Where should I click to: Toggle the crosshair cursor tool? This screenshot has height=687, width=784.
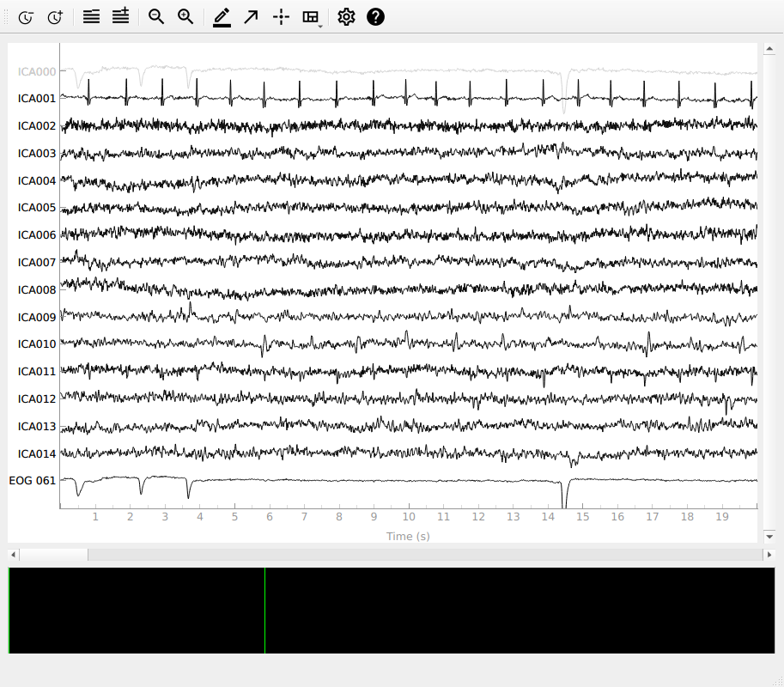(x=281, y=16)
